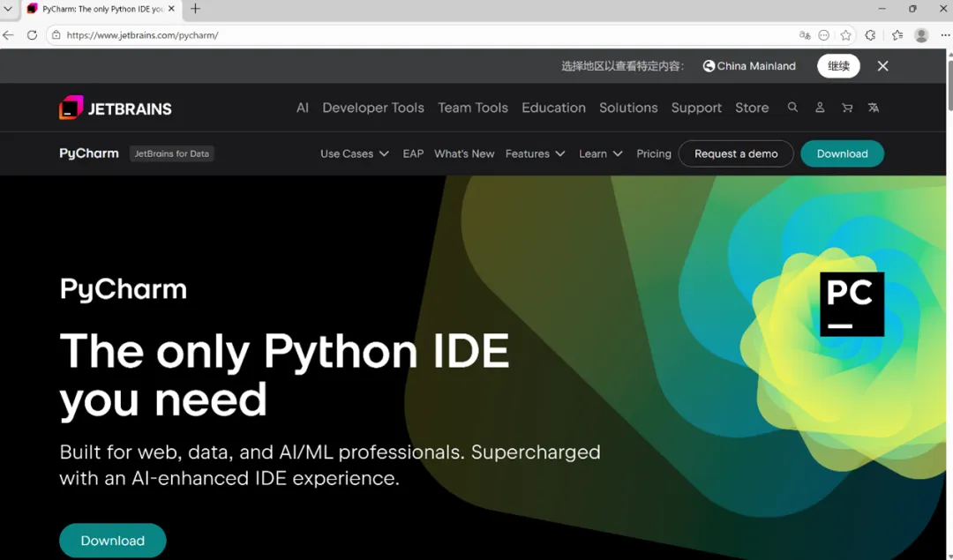Reload the page with refresh icon
953x560 pixels.
point(33,35)
